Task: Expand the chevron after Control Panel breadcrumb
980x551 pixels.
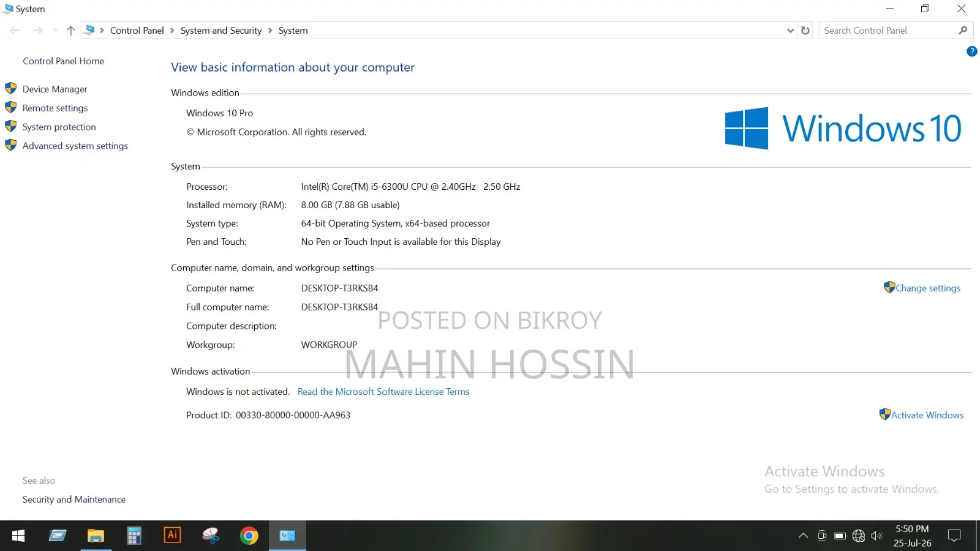Action: click(172, 31)
